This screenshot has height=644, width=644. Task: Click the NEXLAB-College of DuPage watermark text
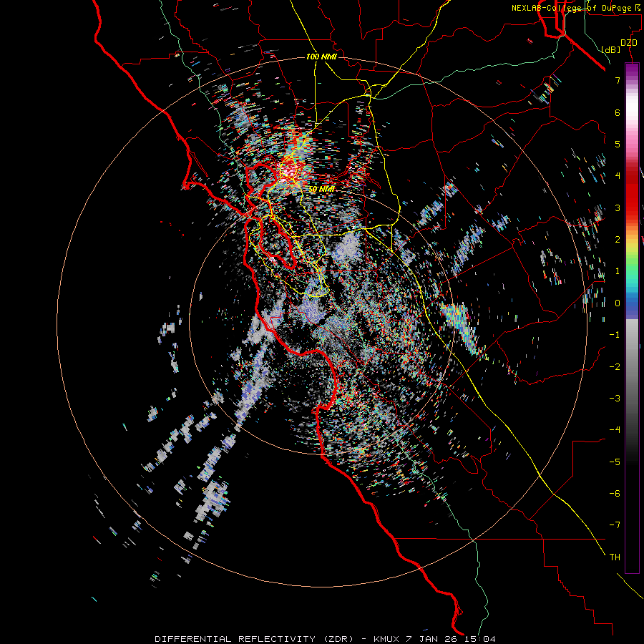click(x=577, y=8)
